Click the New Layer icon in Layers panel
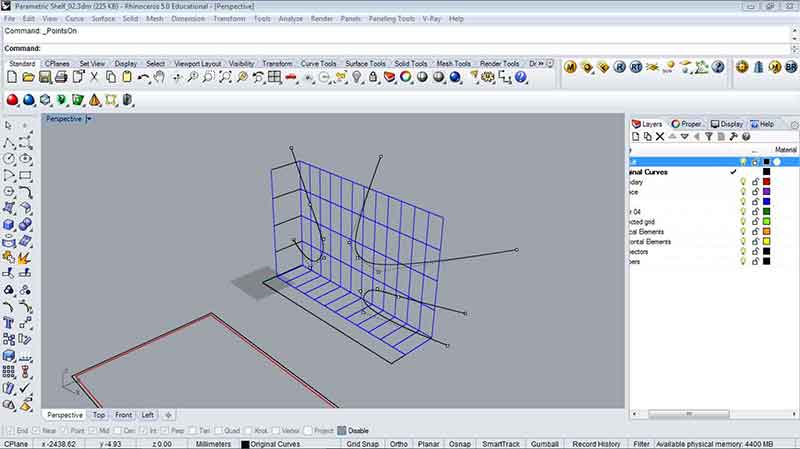 tap(635, 137)
